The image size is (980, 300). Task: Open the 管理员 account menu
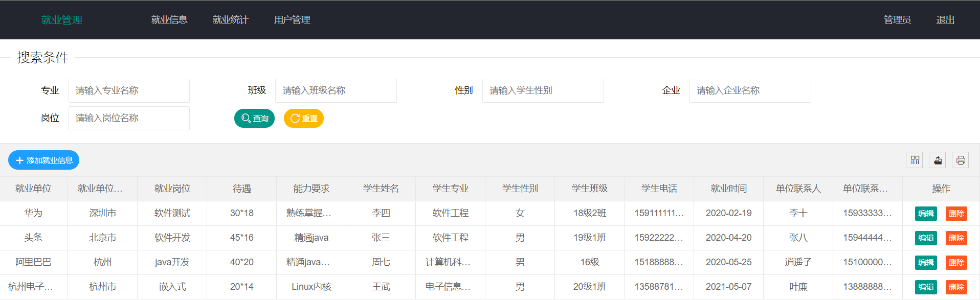[897, 20]
